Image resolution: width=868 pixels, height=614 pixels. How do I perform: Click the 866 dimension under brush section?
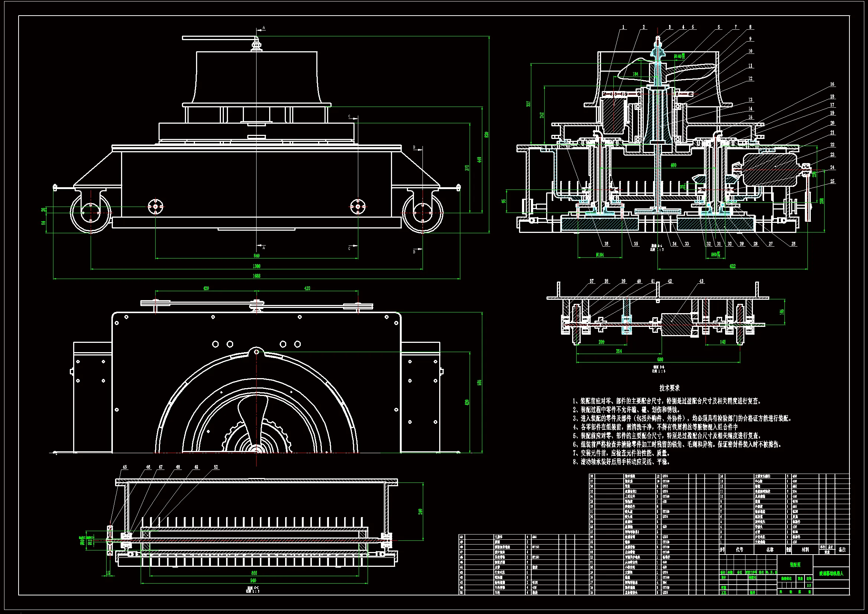point(254,573)
